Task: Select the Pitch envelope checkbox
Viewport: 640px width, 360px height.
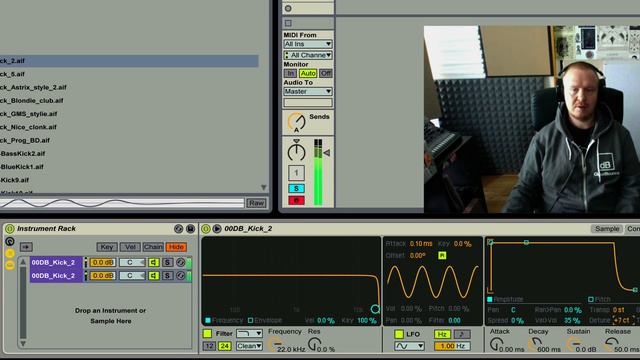Action: point(591,299)
